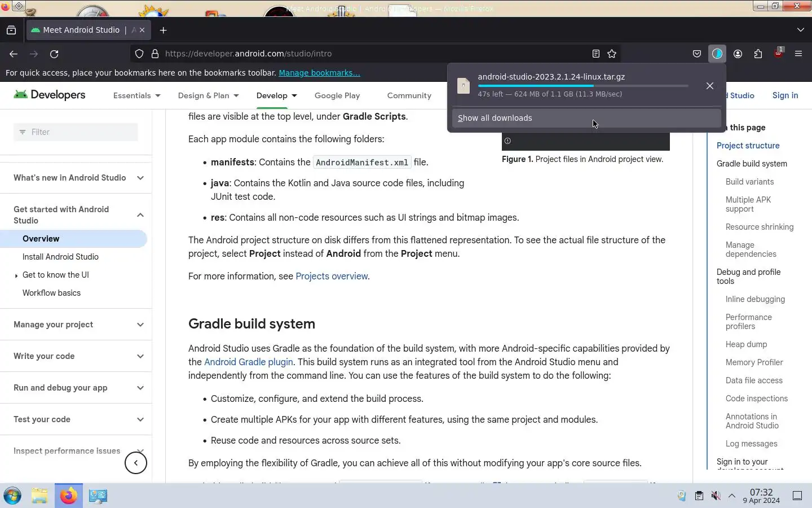Jump to Gradle build system section

(x=752, y=164)
